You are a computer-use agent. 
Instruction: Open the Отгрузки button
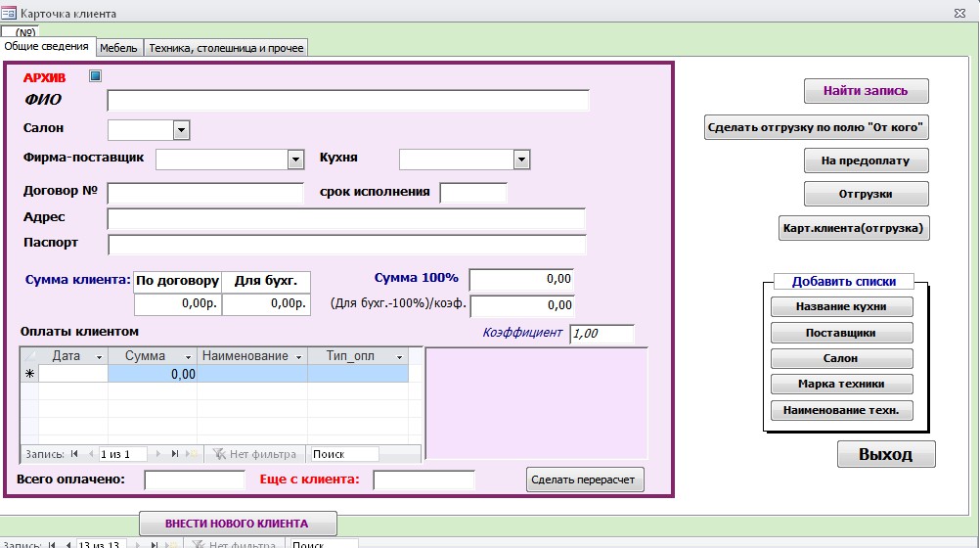866,194
